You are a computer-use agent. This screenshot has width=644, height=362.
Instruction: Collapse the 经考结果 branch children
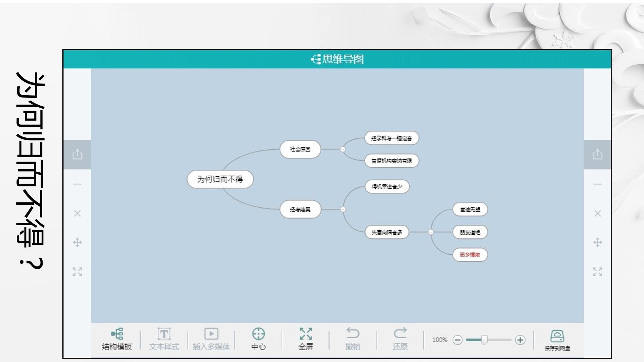(x=343, y=209)
